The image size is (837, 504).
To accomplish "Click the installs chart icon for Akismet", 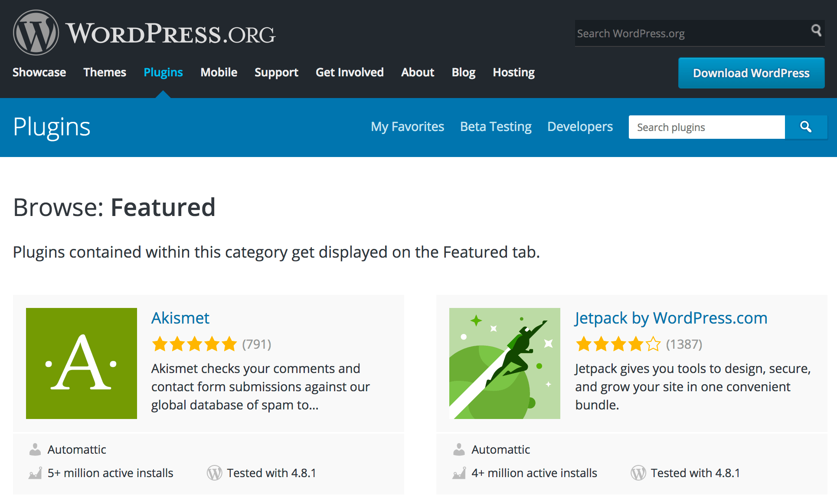I will pyautogui.click(x=35, y=473).
